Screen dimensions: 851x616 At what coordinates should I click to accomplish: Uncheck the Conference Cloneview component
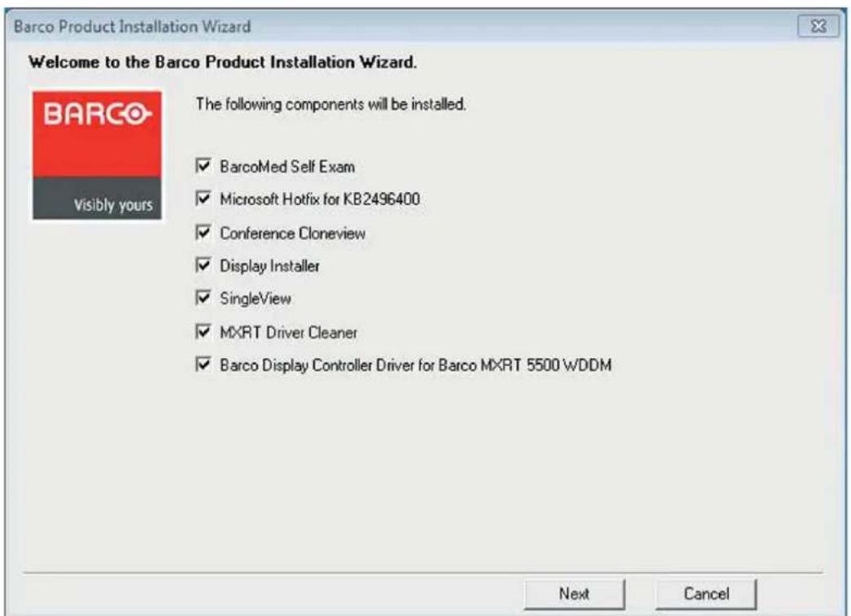203,232
